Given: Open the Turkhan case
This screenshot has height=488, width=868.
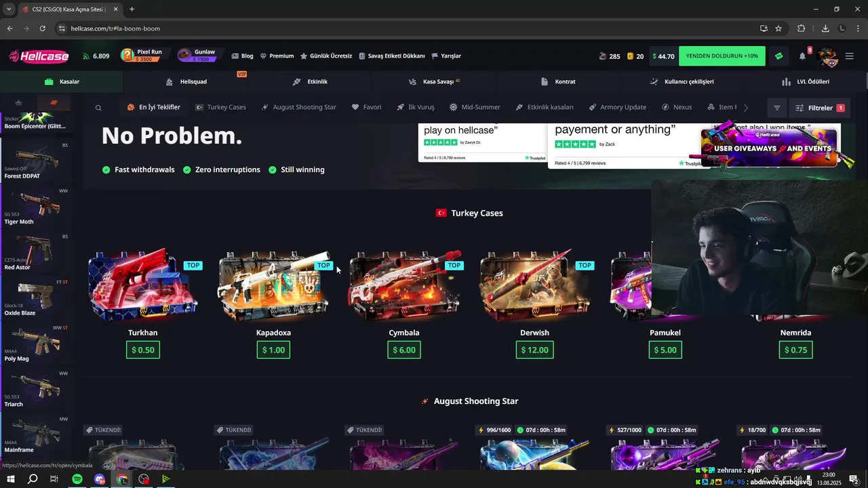Looking at the screenshot, I should coord(143,302).
